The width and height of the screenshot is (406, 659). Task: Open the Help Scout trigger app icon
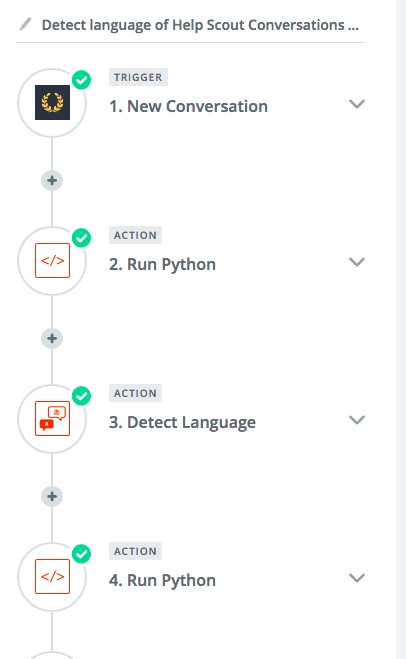(52, 103)
